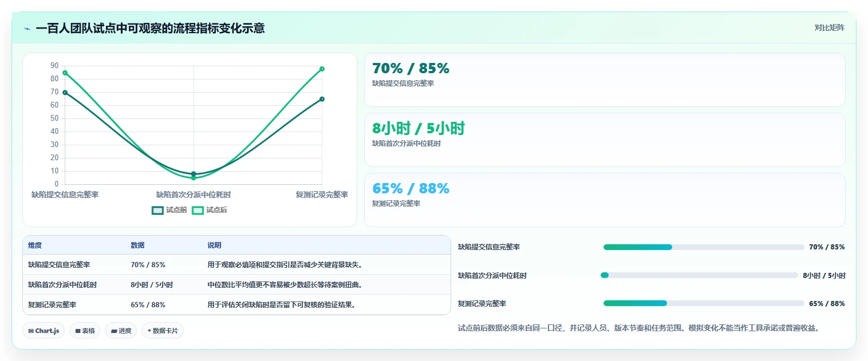This screenshot has height=361, width=868.
Task: Click the x-axis label 缺陷首次分派中位耗时 under the chart
Action: [194, 195]
